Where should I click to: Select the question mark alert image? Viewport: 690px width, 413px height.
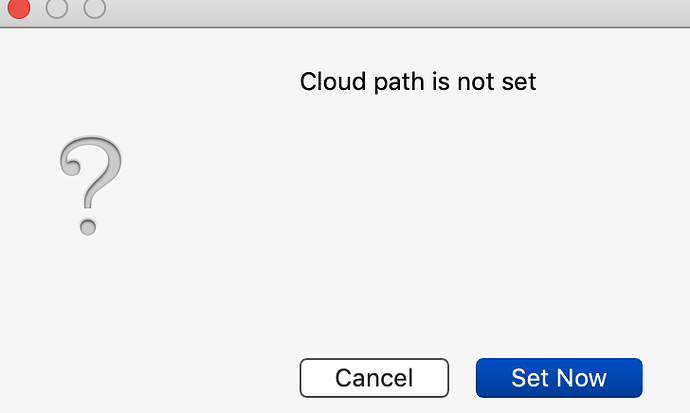tap(91, 185)
